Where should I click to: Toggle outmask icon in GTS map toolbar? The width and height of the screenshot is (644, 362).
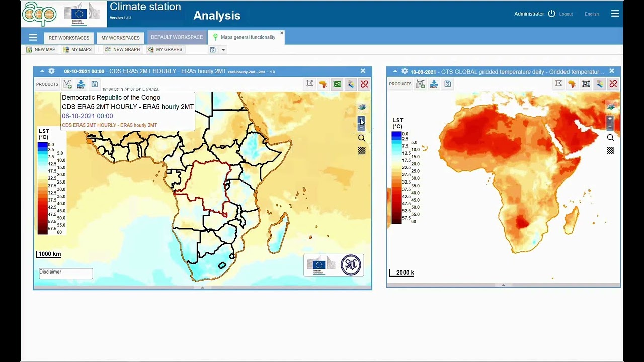tap(586, 84)
